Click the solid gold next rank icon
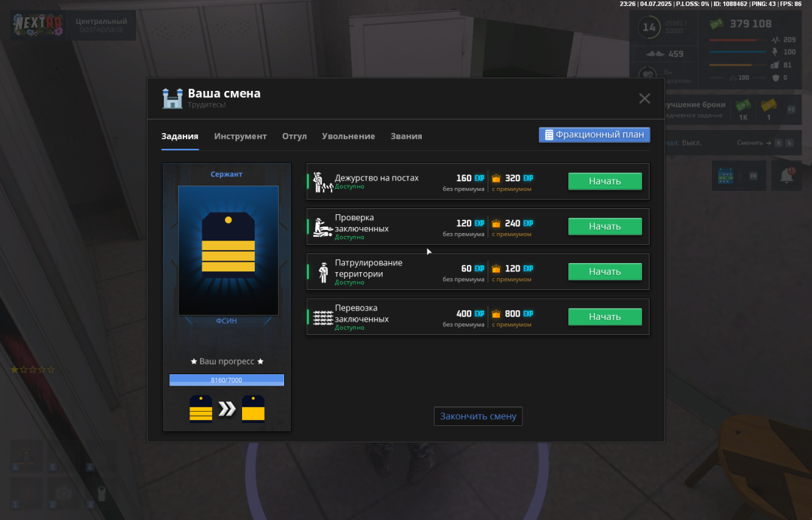812x520 pixels. pyautogui.click(x=253, y=409)
